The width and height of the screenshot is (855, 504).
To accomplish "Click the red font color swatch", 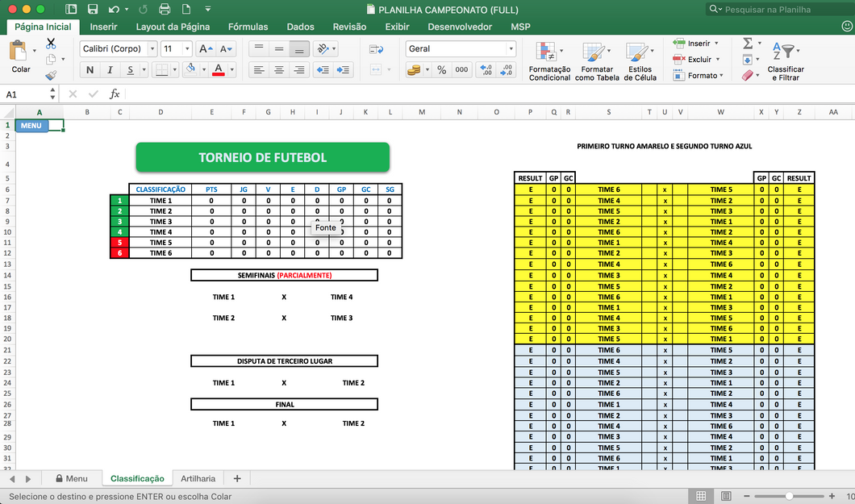I will (218, 70).
